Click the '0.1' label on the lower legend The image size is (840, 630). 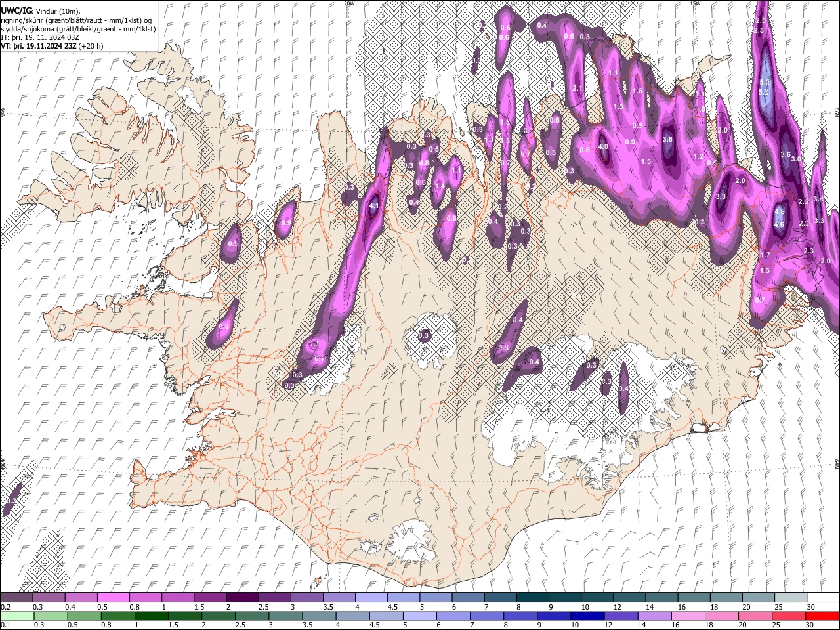pyautogui.click(x=5, y=625)
